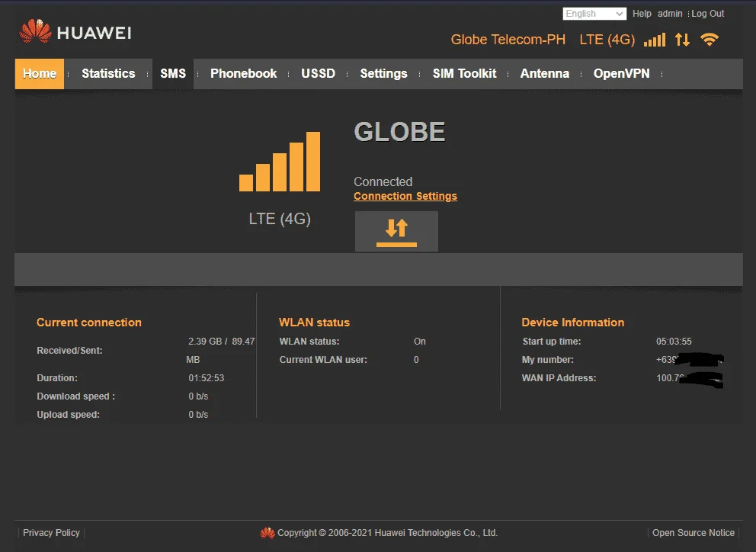Click the LTE (4G) label under signal bars
Viewport: 756px width, 552px height.
pyautogui.click(x=280, y=219)
